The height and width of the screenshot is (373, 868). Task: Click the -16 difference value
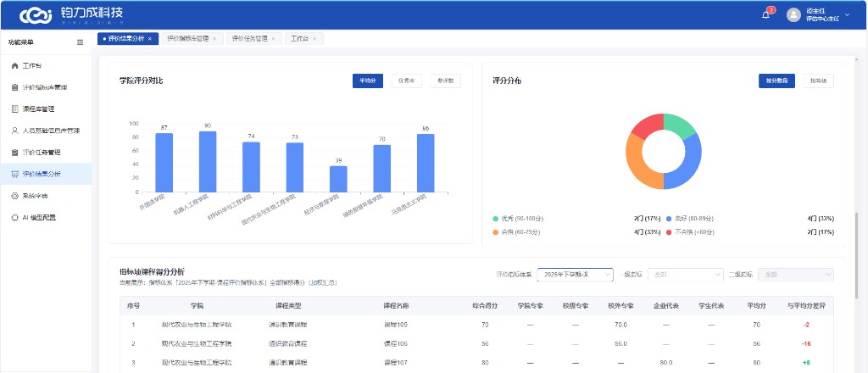(x=807, y=343)
